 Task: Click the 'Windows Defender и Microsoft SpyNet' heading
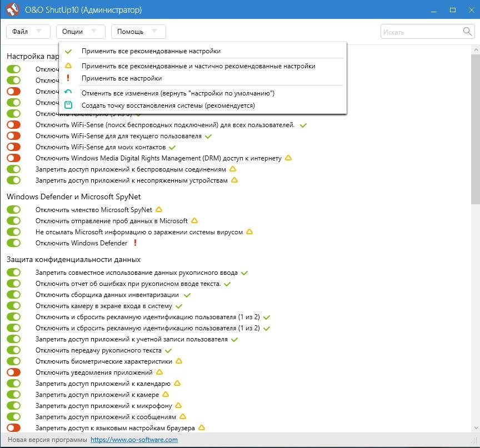74,197
